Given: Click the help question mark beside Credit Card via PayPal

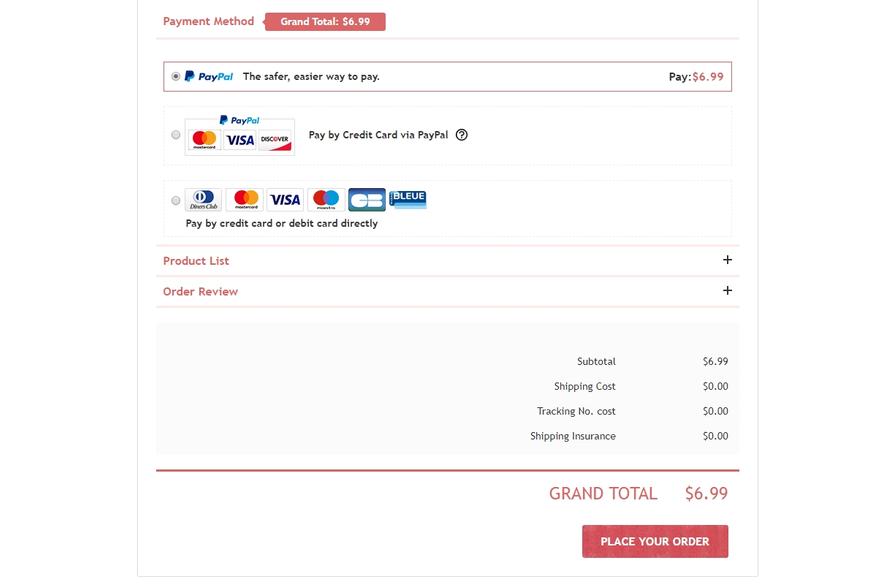Looking at the screenshot, I should click(461, 135).
